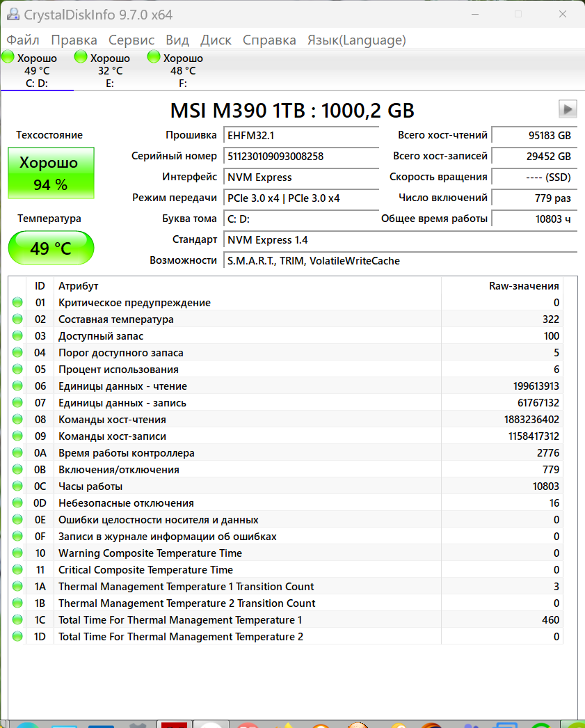Click status icon for attribute 01 row

click(x=17, y=303)
